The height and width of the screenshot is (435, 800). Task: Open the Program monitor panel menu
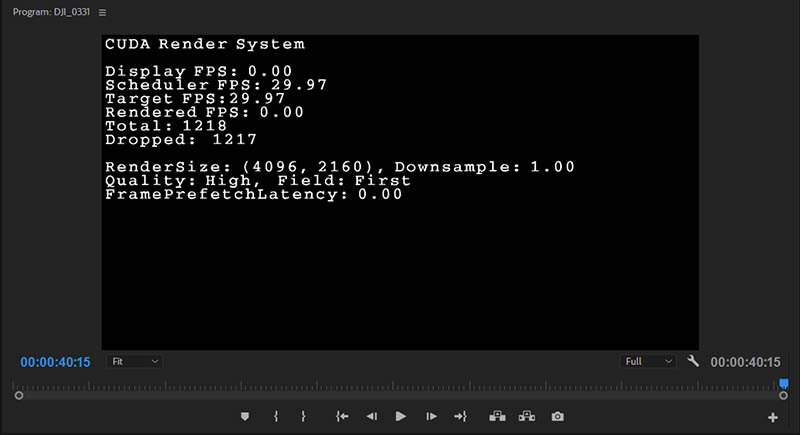pyautogui.click(x=103, y=12)
